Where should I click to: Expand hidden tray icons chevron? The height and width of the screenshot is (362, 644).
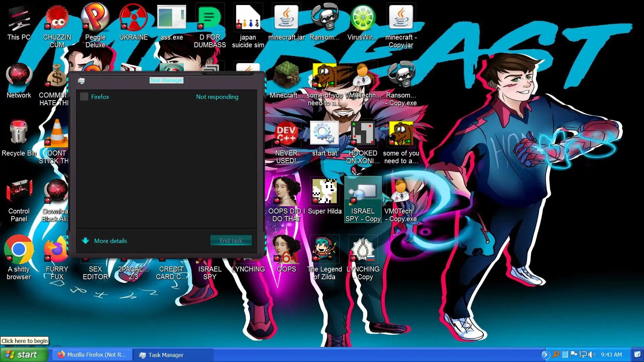click(x=545, y=355)
